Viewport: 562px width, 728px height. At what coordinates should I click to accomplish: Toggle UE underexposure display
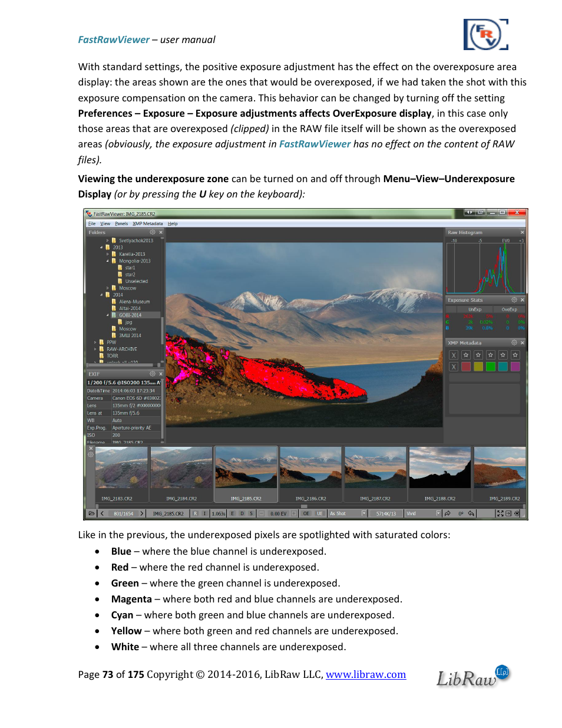point(320,513)
